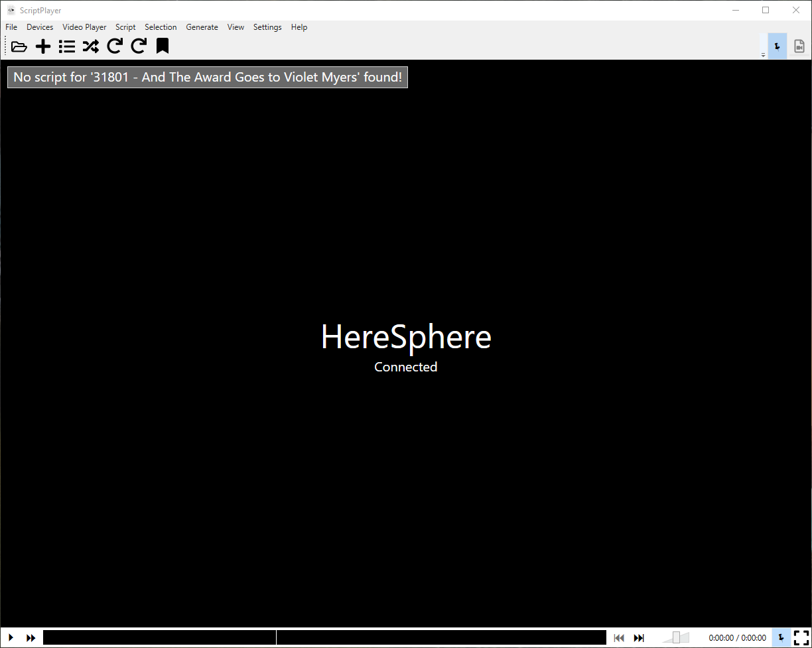Toggle shuffle playback icon
The image size is (812, 648).
(x=91, y=46)
